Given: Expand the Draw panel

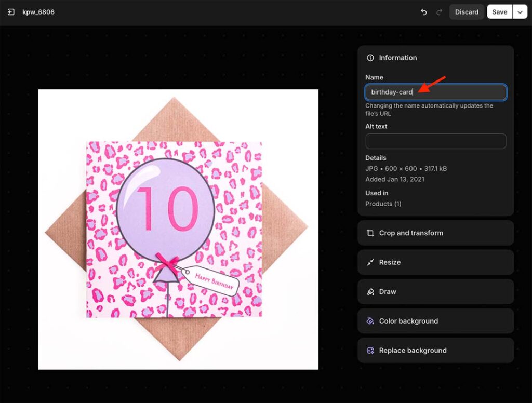Looking at the screenshot, I should pyautogui.click(x=436, y=292).
